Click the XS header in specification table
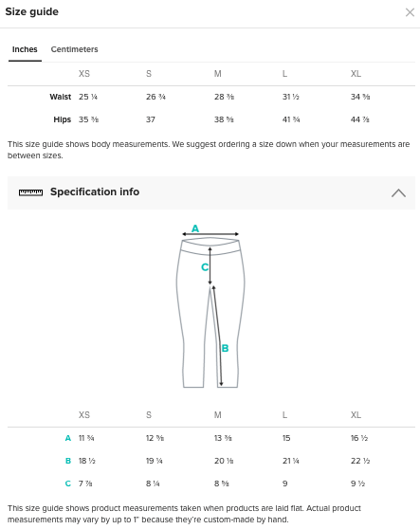420x529 pixels. click(x=84, y=414)
